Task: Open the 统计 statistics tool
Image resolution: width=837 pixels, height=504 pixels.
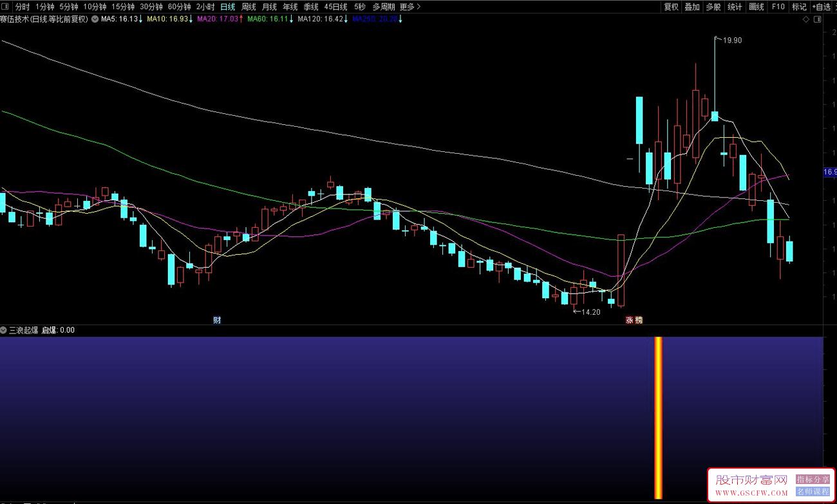Action: click(x=735, y=6)
